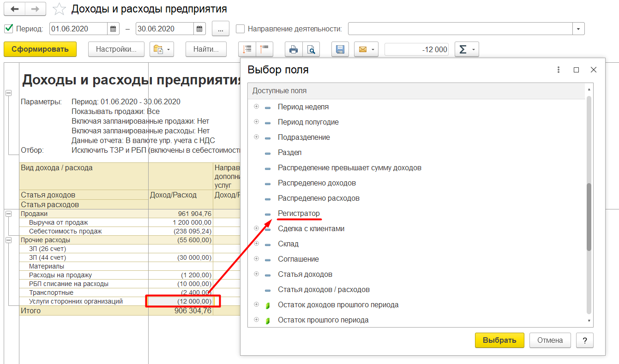This screenshot has width=619, height=364.
Task: Click field list scroll up arrow
Action: [589, 89]
